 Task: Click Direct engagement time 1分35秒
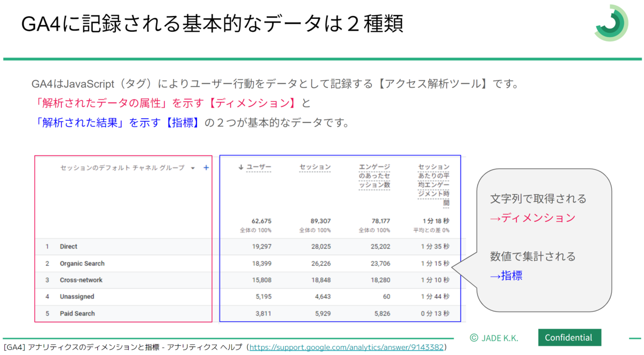pos(435,247)
